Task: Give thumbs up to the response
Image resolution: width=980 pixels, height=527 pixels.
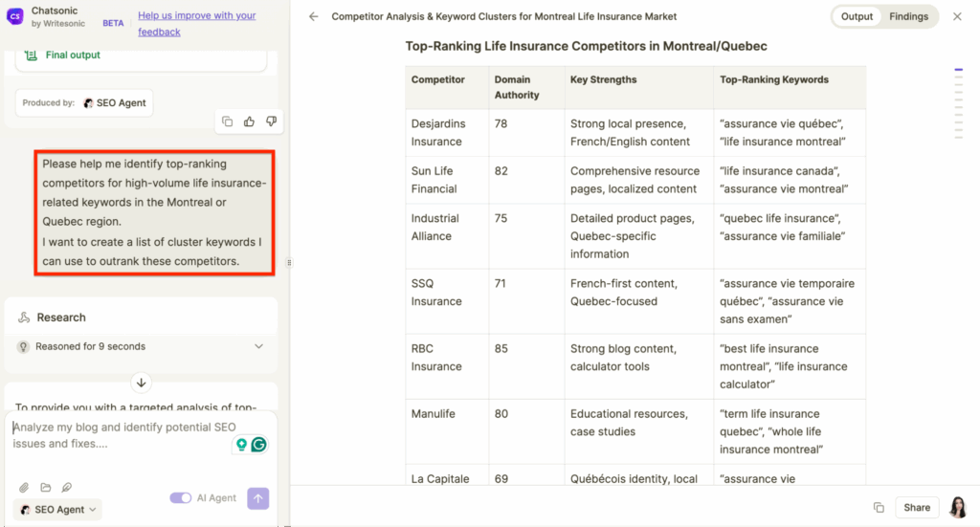Action: [250, 121]
